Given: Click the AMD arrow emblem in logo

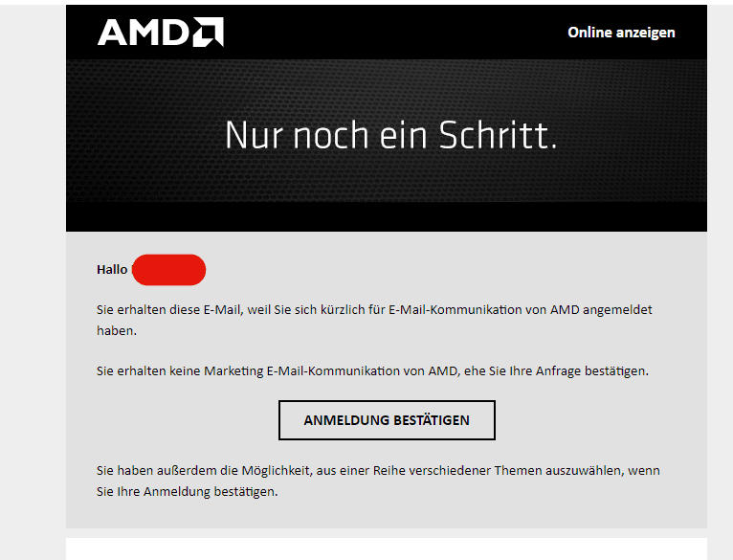Looking at the screenshot, I should pos(209,33).
